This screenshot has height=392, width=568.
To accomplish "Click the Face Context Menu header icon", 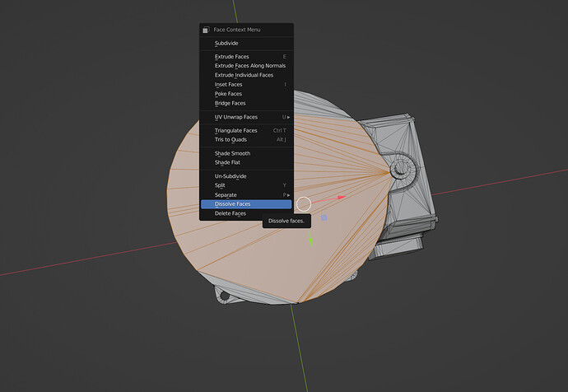I will [206, 30].
